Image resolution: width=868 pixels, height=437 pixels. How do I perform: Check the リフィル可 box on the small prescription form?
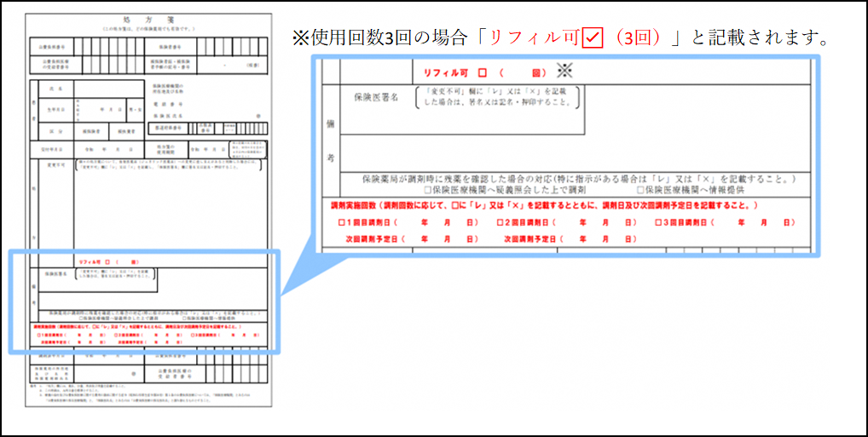coord(107,262)
